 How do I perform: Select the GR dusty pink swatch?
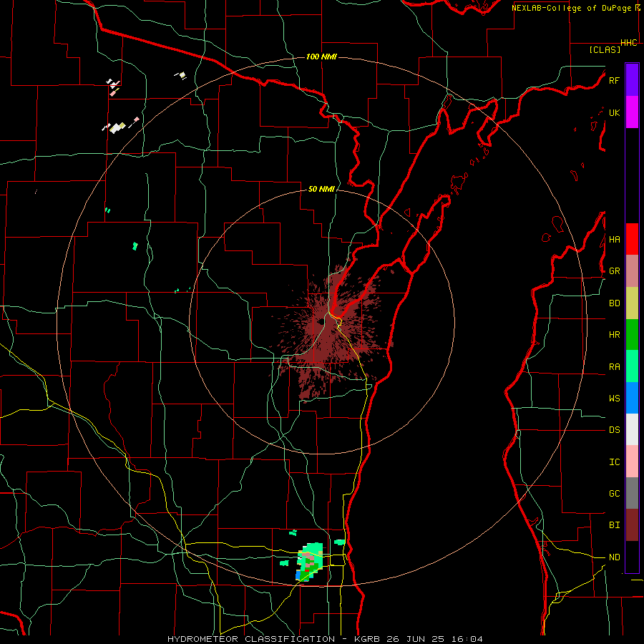632,271
